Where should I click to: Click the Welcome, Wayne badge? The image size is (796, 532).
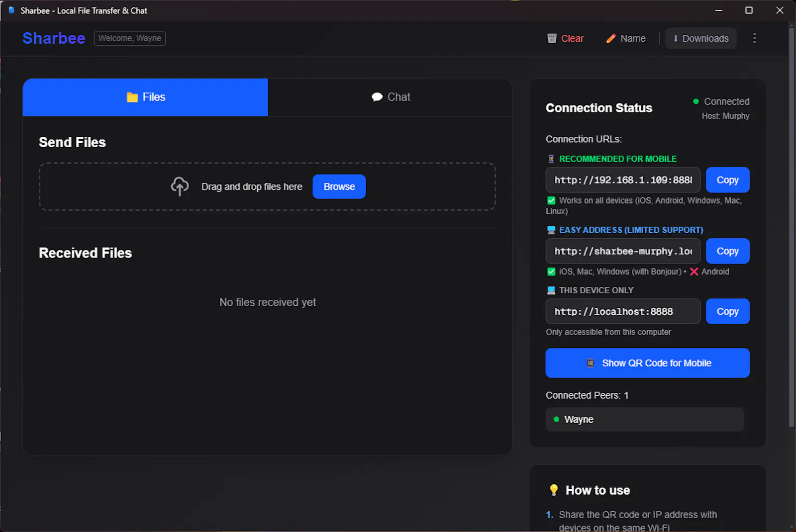pos(130,38)
